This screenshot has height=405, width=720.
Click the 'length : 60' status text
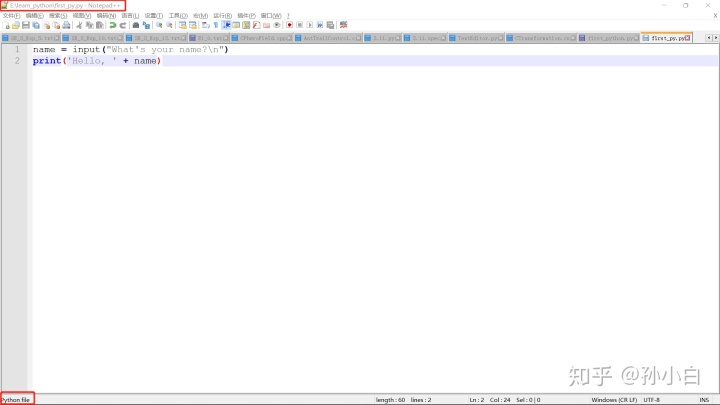click(x=390, y=400)
